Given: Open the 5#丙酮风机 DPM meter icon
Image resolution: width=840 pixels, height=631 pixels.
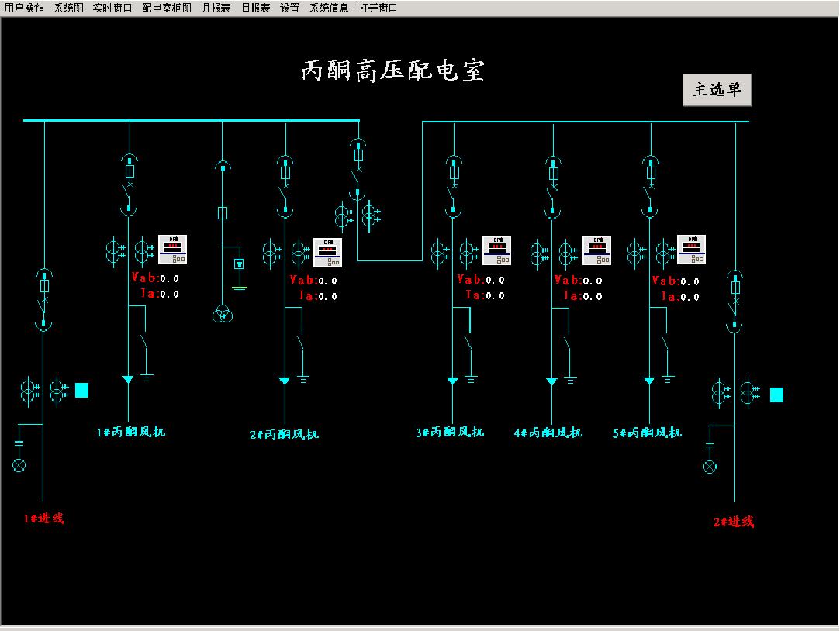Looking at the screenshot, I should click(x=691, y=249).
